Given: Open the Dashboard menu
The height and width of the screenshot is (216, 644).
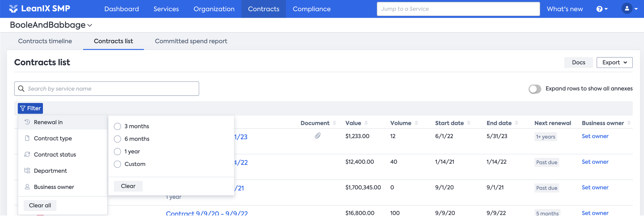Looking at the screenshot, I should click(122, 9).
